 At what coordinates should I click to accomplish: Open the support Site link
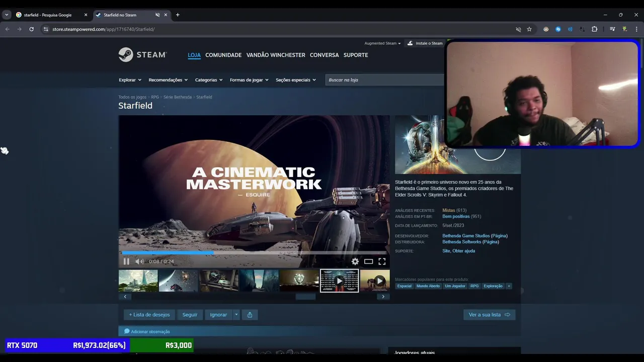[x=446, y=251]
